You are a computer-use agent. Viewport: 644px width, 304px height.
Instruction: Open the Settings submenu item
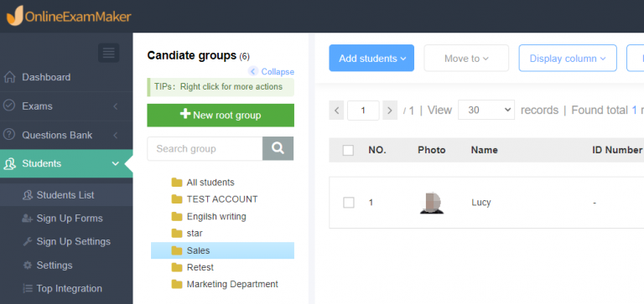click(x=66, y=265)
